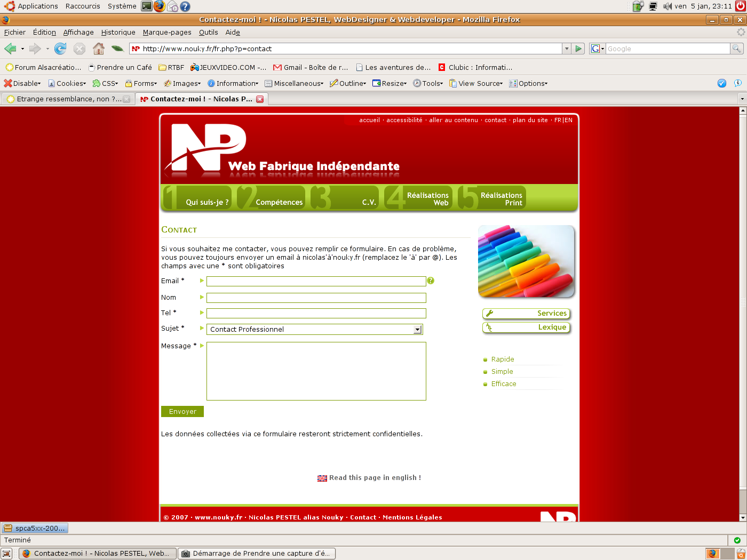The height and width of the screenshot is (560, 747).
Task: Expand the Sujet dropdown Contact Professionnel
Action: pos(315,329)
